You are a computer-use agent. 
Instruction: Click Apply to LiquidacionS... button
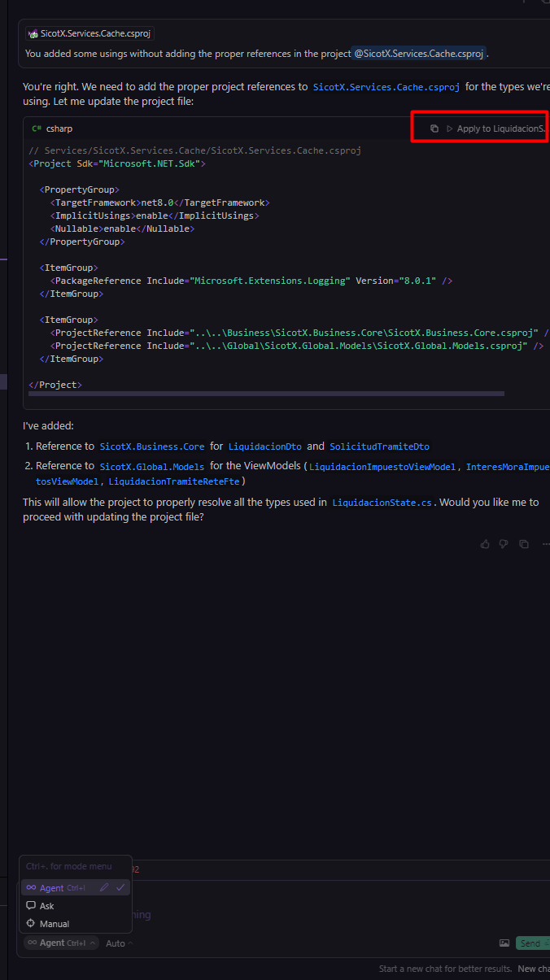(495, 128)
